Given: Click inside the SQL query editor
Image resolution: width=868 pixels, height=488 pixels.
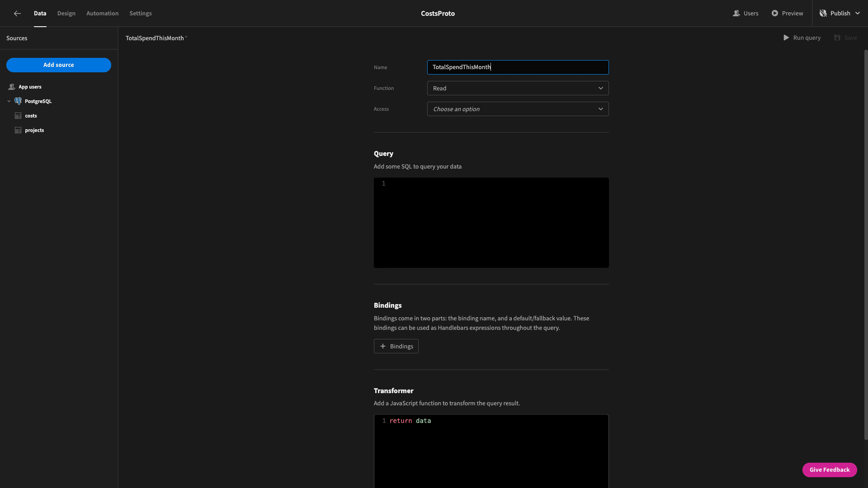Looking at the screenshot, I should click(491, 223).
